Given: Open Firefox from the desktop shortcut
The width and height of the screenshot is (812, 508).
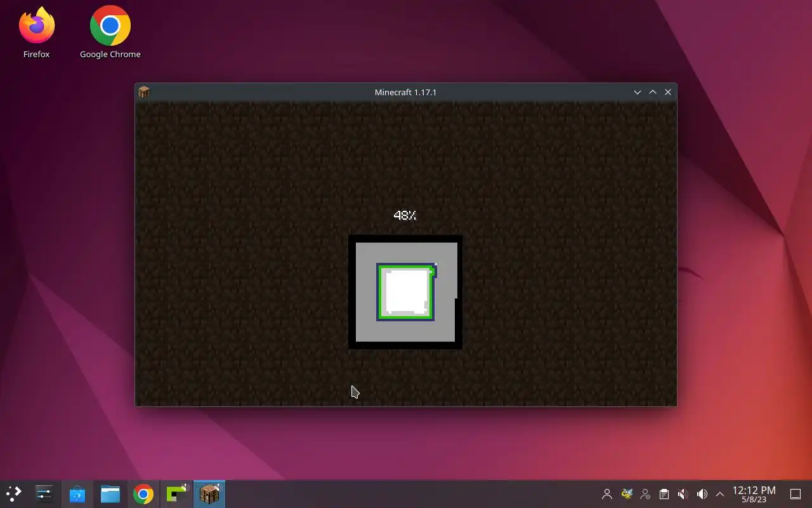Looking at the screenshot, I should [x=37, y=33].
